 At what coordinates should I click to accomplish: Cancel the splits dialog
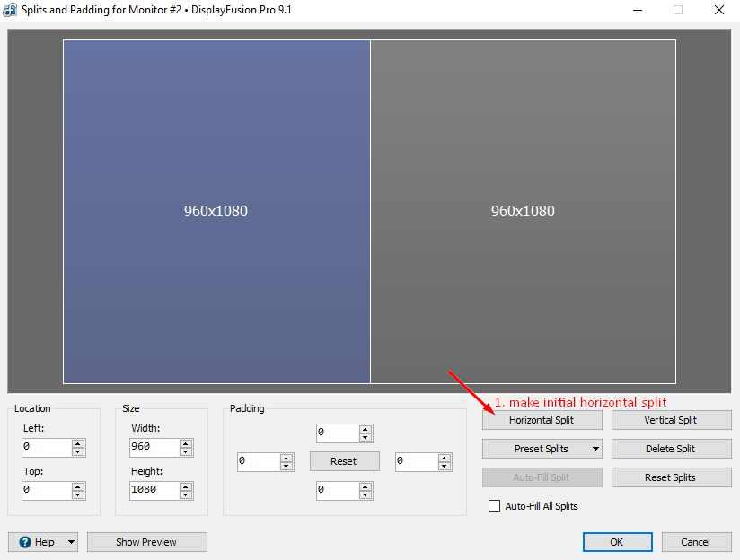pyautogui.click(x=695, y=542)
